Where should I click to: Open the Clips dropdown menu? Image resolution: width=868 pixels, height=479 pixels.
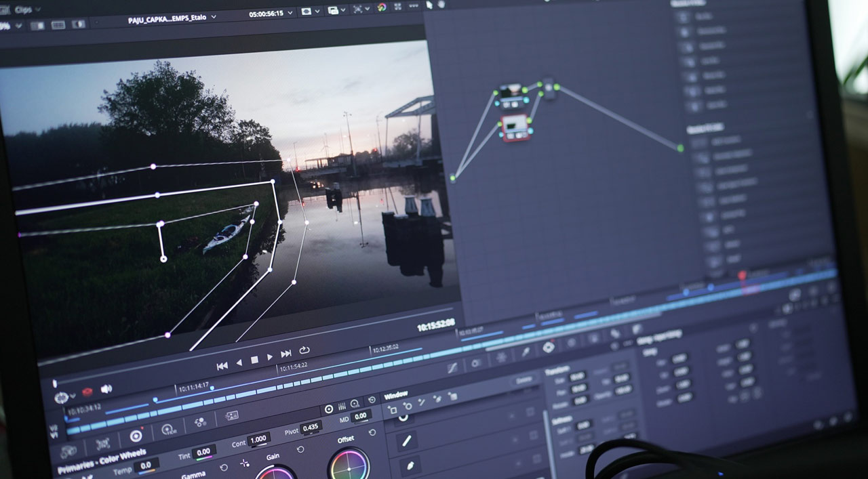pyautogui.click(x=27, y=9)
